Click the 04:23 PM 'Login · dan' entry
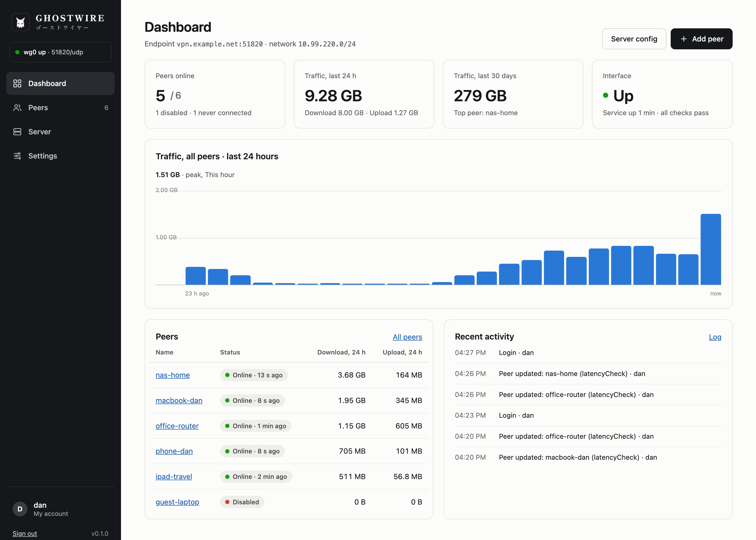This screenshot has width=756, height=540. [588, 415]
